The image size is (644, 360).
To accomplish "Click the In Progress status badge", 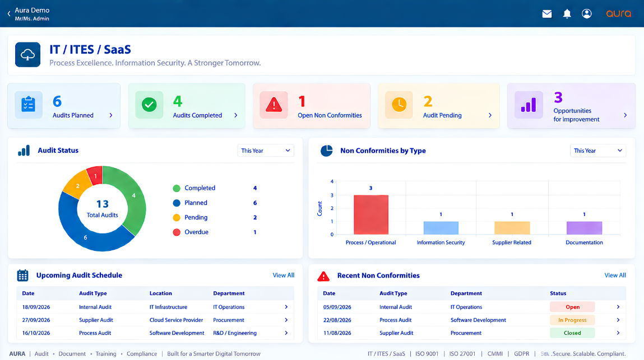I will (x=572, y=320).
